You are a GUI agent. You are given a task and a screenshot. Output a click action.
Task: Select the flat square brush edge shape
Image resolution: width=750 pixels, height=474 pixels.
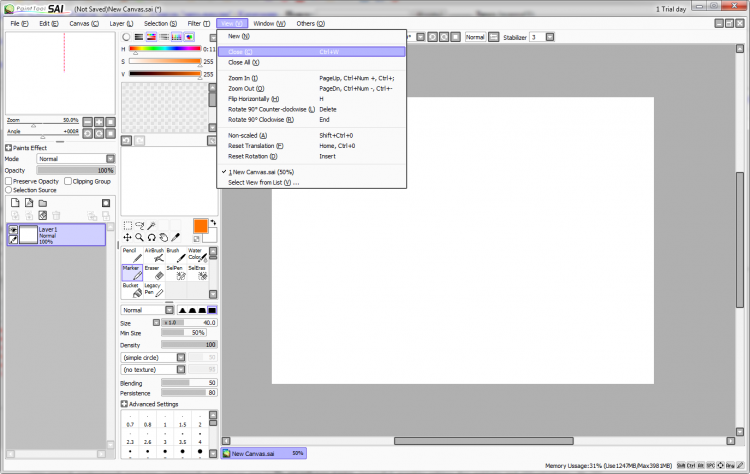212,310
